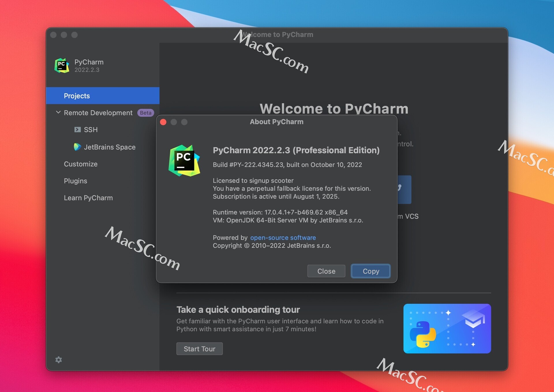Screen dimensions: 554x392
Task: Click the partially hidden blue Get from VCS button
Action: [404, 189]
